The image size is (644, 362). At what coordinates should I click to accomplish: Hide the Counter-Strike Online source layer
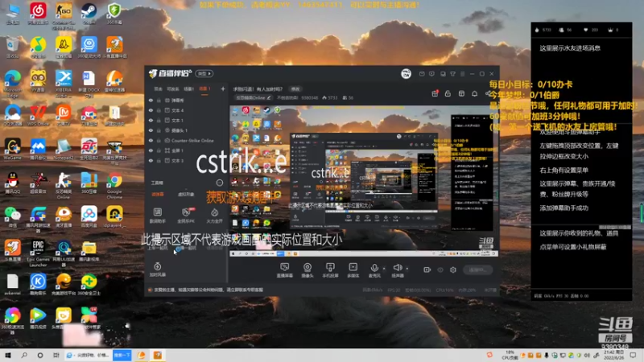pyautogui.click(x=151, y=140)
